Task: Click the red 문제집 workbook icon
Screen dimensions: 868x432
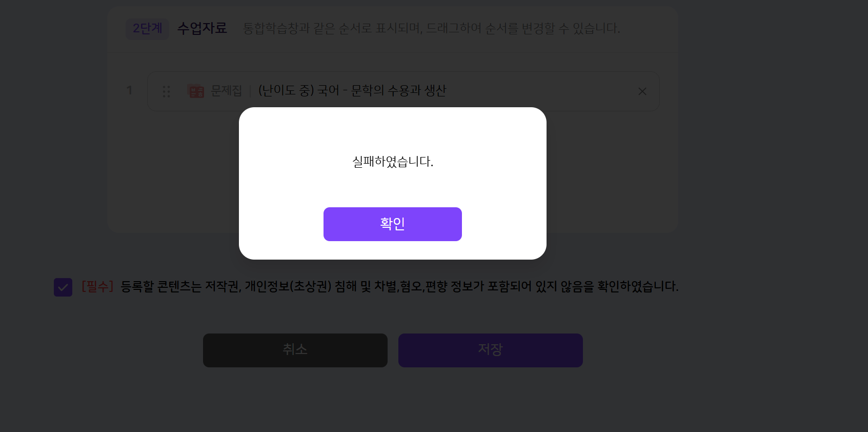Action: coord(196,91)
